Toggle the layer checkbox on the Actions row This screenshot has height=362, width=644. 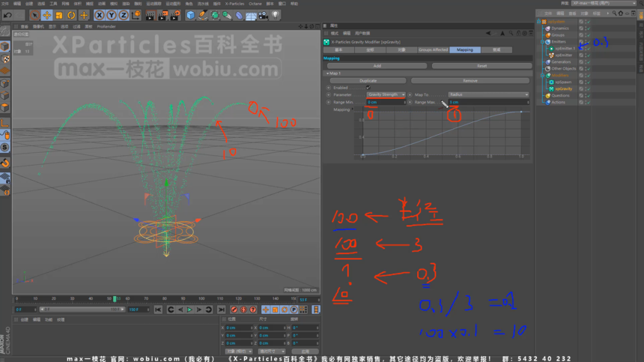[x=581, y=103]
